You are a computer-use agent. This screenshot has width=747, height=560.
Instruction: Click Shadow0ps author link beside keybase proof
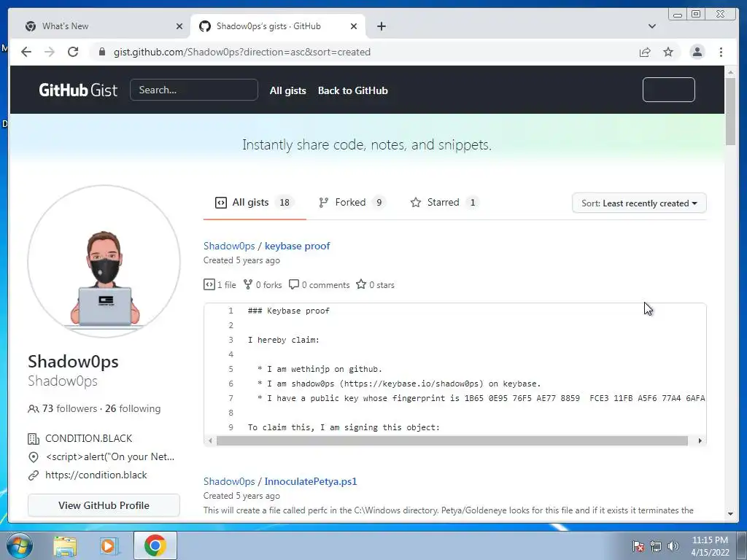pos(229,246)
